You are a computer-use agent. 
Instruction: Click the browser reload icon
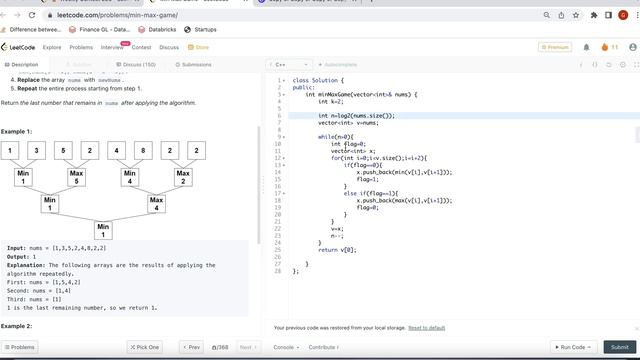32,15
